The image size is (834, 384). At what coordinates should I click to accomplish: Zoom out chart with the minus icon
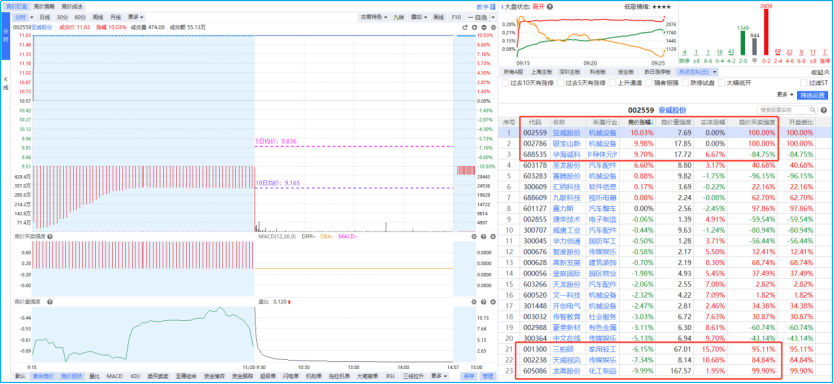pos(483,27)
